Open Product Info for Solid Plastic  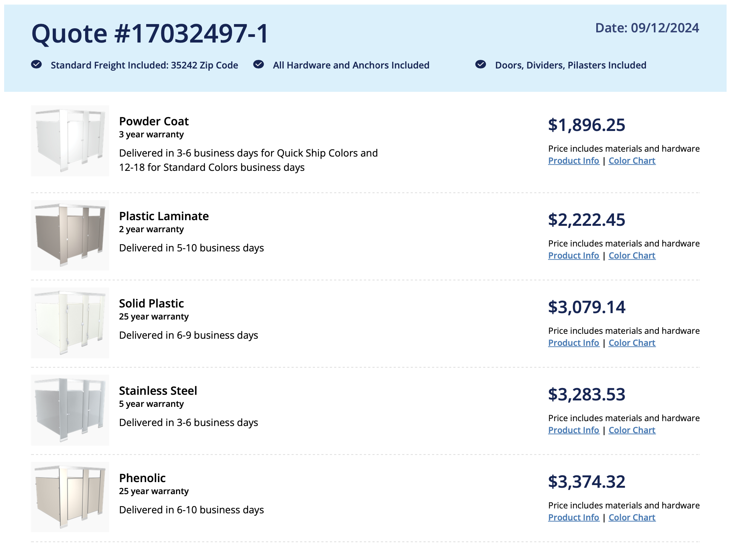tap(573, 343)
